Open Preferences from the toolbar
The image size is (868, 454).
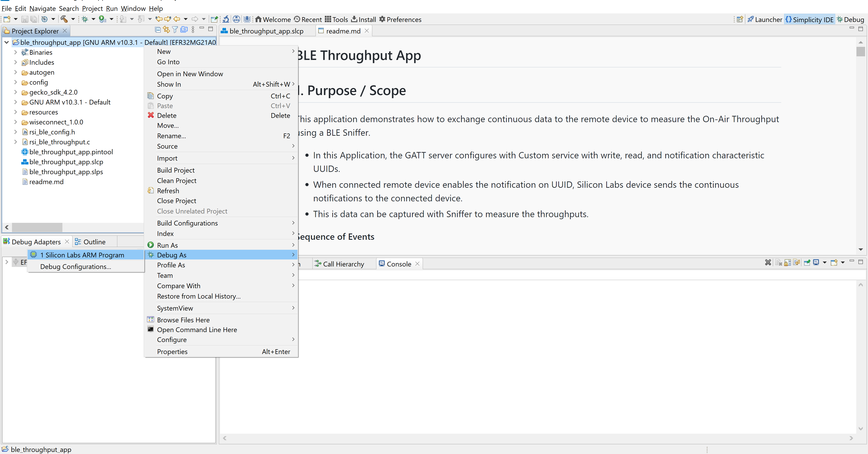click(x=400, y=19)
